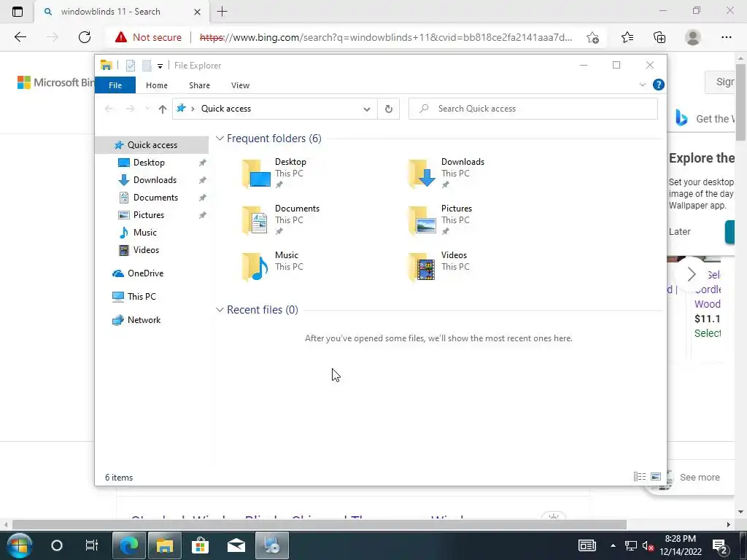Show hidden system tray icons
Image resolution: width=747 pixels, height=560 pixels.
click(613, 545)
